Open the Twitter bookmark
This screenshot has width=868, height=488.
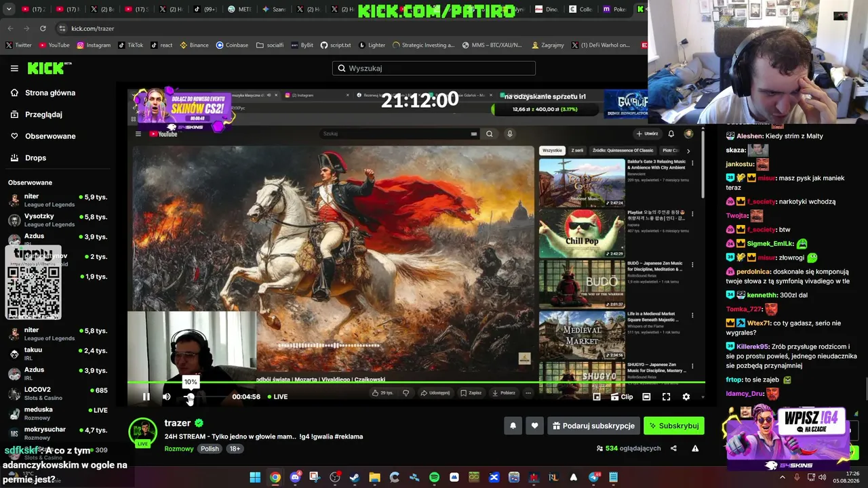(18, 45)
